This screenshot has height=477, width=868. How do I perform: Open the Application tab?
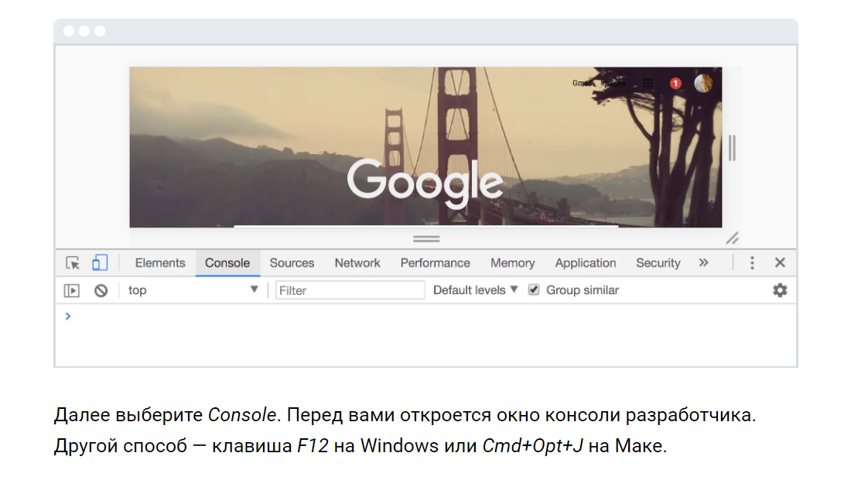[586, 263]
